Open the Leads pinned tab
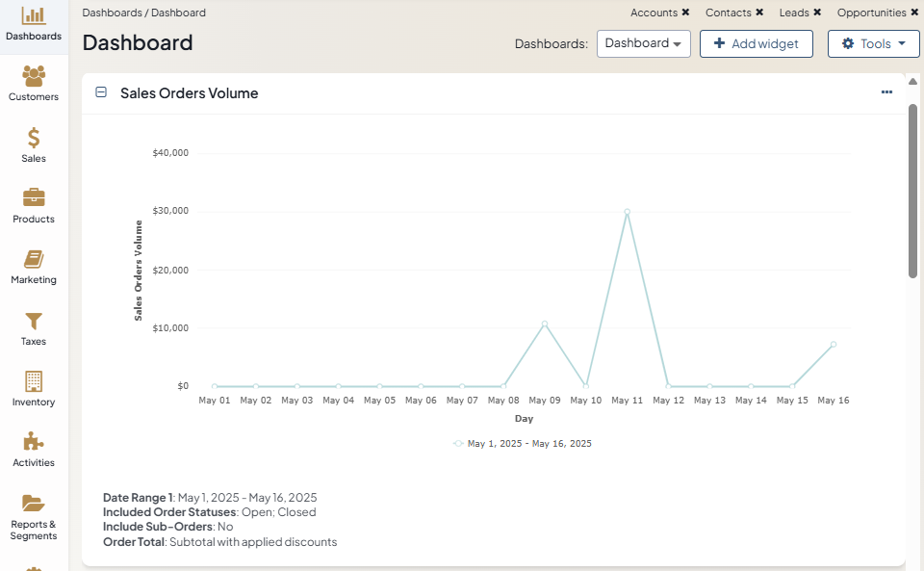This screenshot has height=571, width=924. point(794,13)
